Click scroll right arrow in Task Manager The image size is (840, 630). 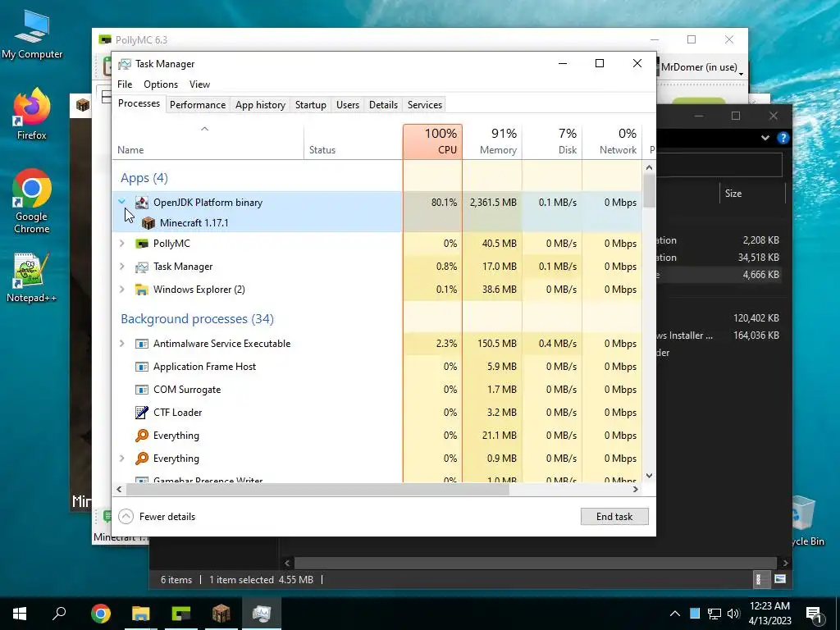[x=636, y=489]
